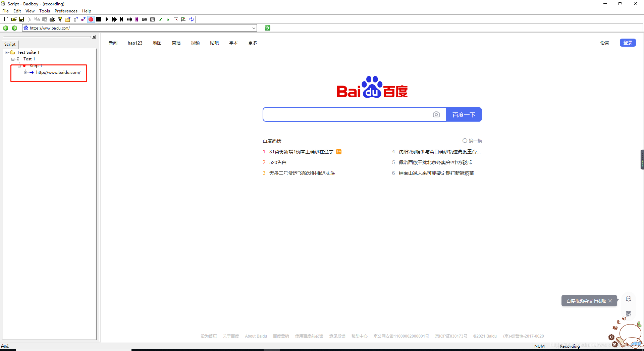The width and height of the screenshot is (644, 351).
Task: Select Test Suite 1 in tree
Action: click(x=28, y=52)
